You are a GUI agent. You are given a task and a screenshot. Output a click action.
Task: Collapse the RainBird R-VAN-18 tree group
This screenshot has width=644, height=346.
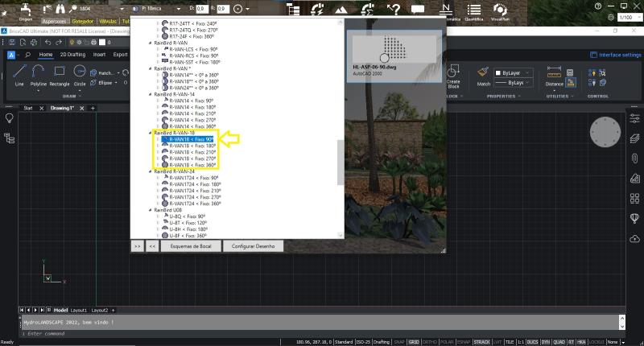tap(151, 132)
